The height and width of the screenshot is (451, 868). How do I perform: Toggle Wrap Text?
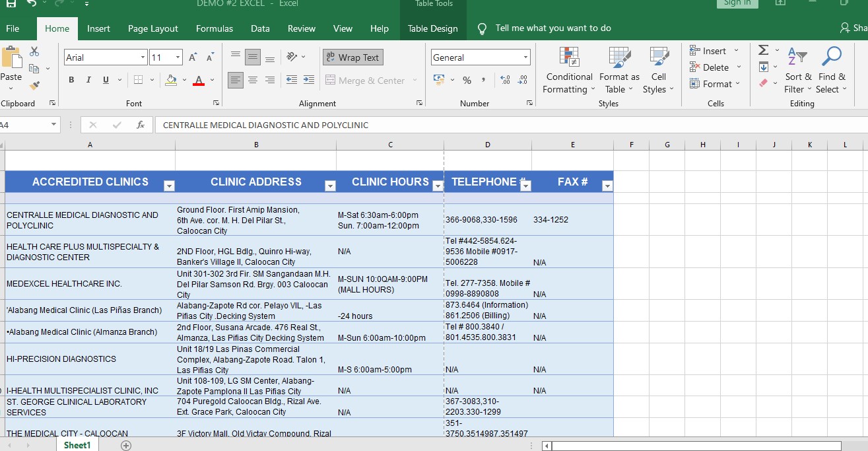[x=352, y=57]
